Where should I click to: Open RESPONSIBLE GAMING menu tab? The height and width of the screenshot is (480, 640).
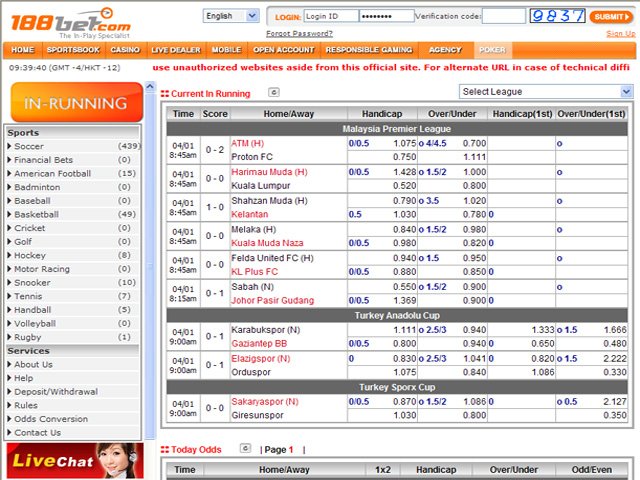369,50
